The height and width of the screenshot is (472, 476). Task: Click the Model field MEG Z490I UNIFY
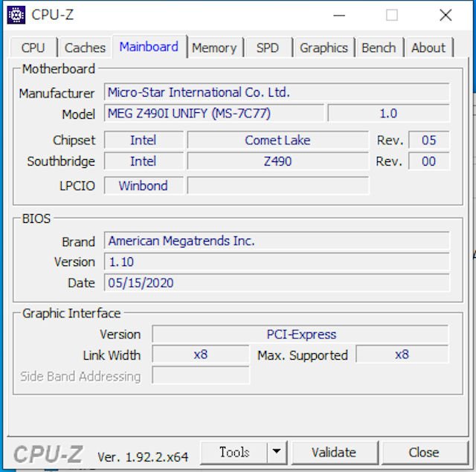pos(214,113)
